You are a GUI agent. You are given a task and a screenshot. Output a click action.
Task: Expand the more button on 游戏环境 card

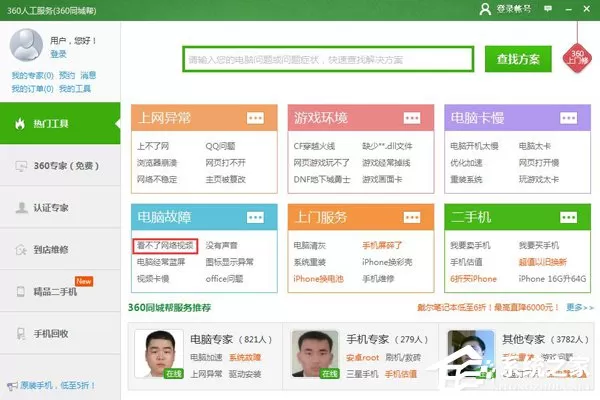[x=412, y=118]
